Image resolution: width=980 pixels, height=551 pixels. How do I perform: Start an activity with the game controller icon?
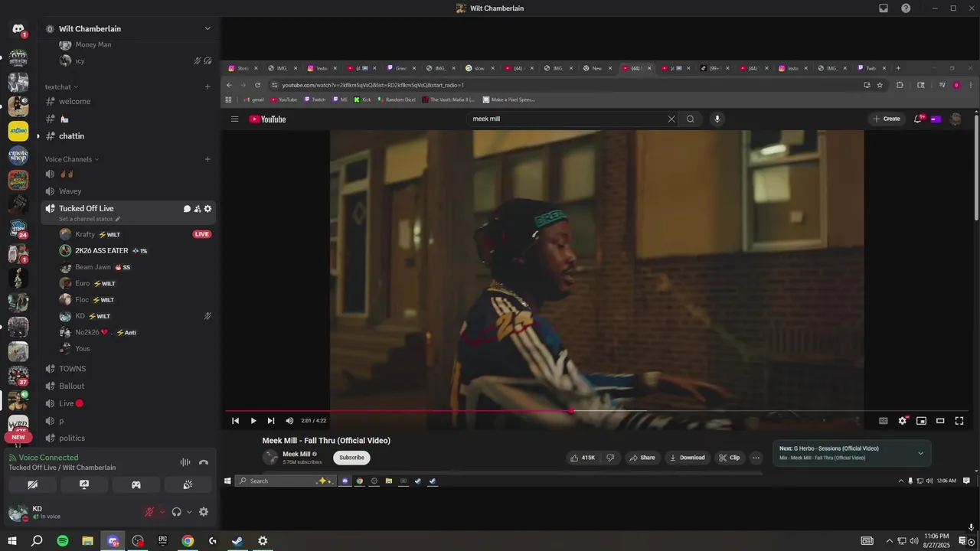point(136,484)
